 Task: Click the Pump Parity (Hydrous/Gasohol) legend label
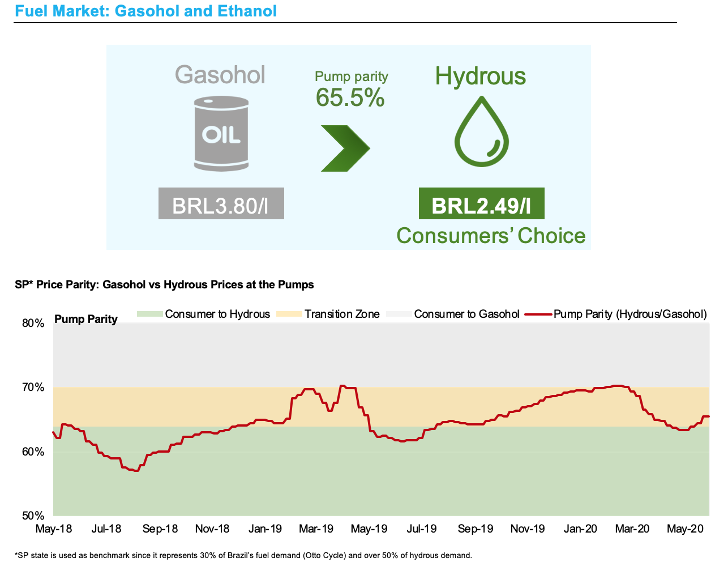pyautogui.click(x=630, y=314)
